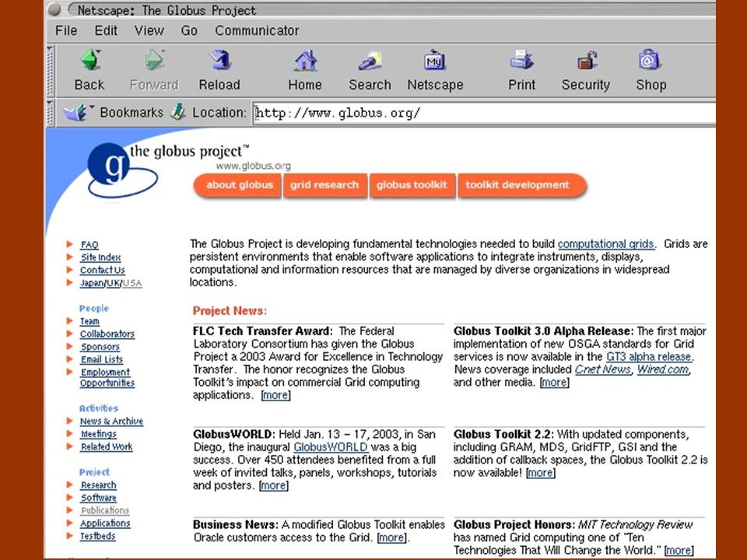Go to Home page icon
The height and width of the screenshot is (560, 747).
pyautogui.click(x=305, y=61)
